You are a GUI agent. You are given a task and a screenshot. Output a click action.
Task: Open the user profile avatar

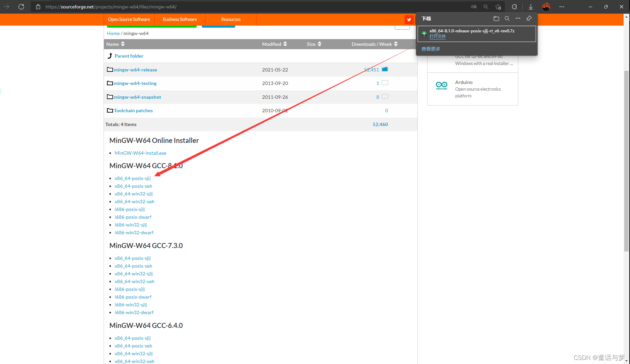pos(546,7)
